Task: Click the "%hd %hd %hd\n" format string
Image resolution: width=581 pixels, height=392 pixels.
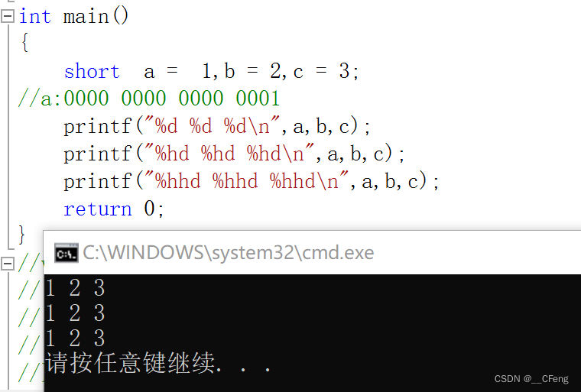Action: pyautogui.click(x=229, y=153)
